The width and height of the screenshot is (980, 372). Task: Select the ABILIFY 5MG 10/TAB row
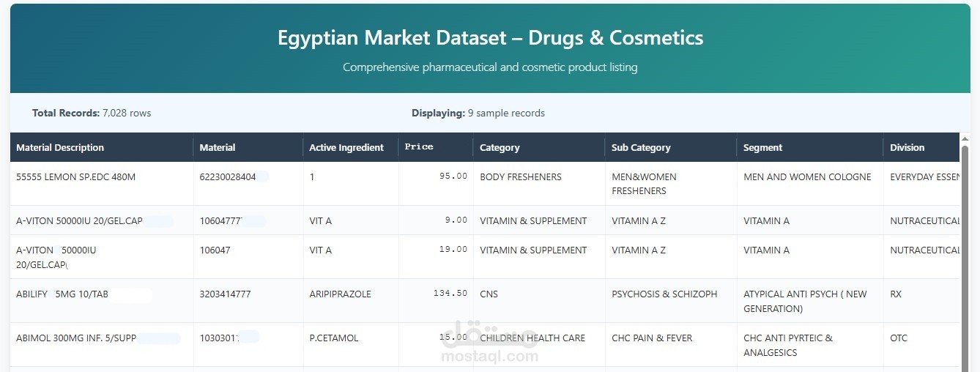tap(62, 294)
